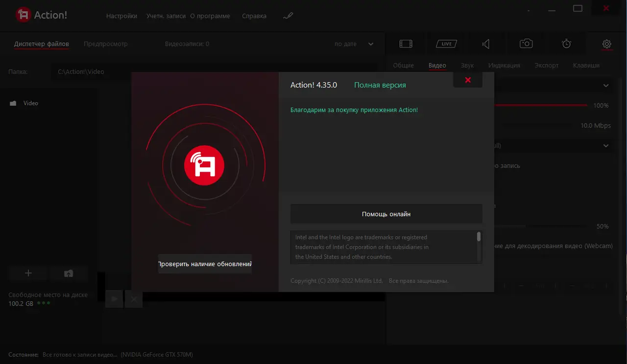This screenshot has height=364, width=627.
Task: Open the screenshot camera mode
Action: 526,44
